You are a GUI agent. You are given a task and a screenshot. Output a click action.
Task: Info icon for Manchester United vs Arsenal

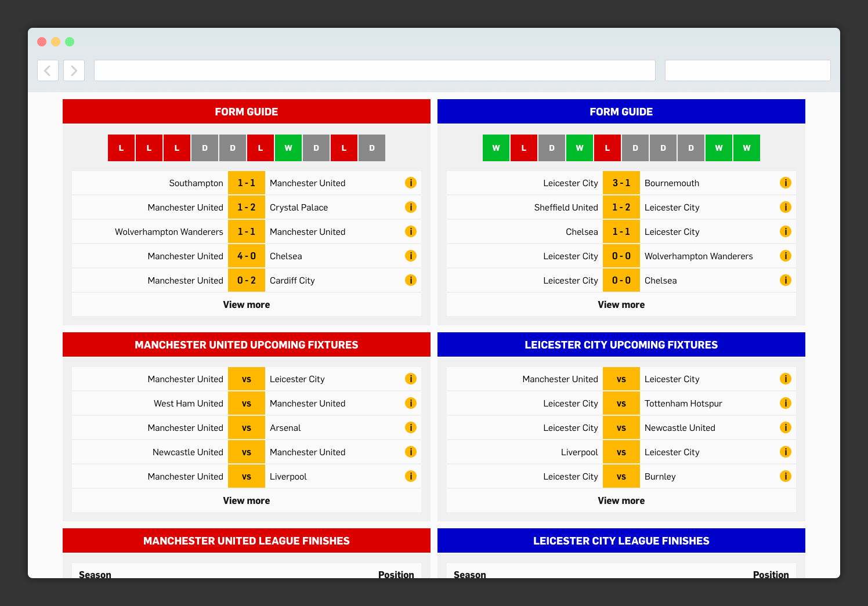pos(411,427)
